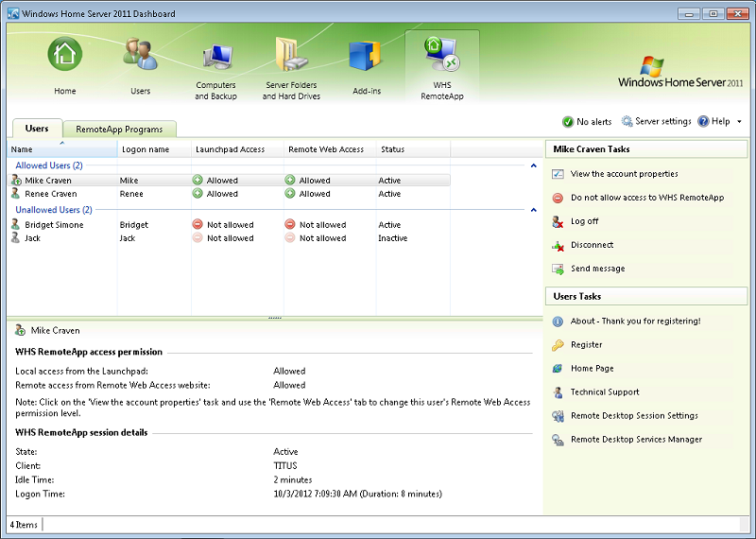
Task: Click the Register key icon
Action: 558,345
